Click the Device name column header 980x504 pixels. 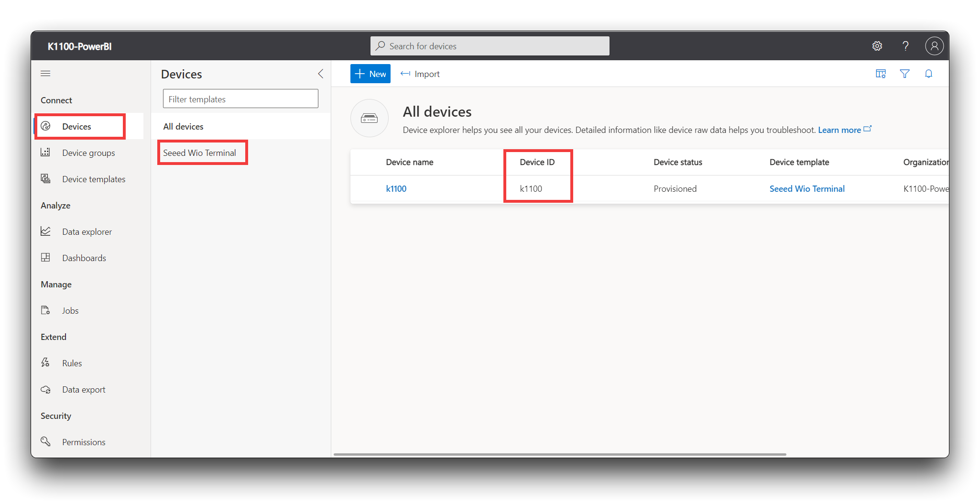[410, 162]
